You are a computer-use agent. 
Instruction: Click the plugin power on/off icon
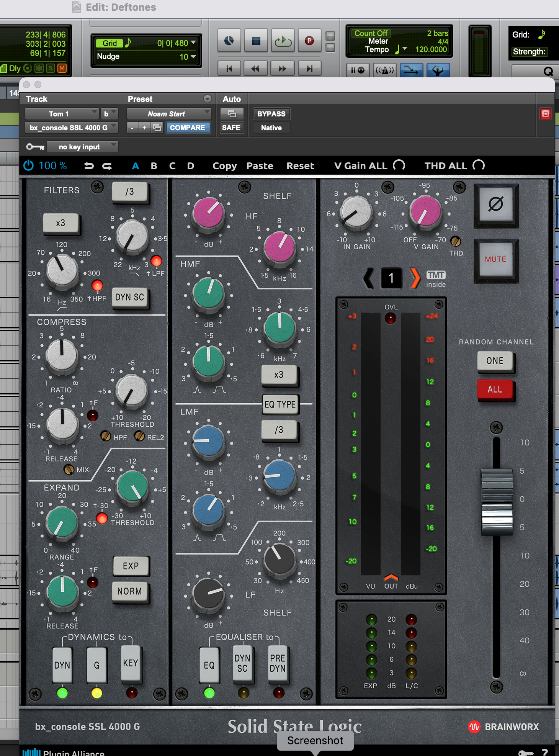tap(29, 166)
